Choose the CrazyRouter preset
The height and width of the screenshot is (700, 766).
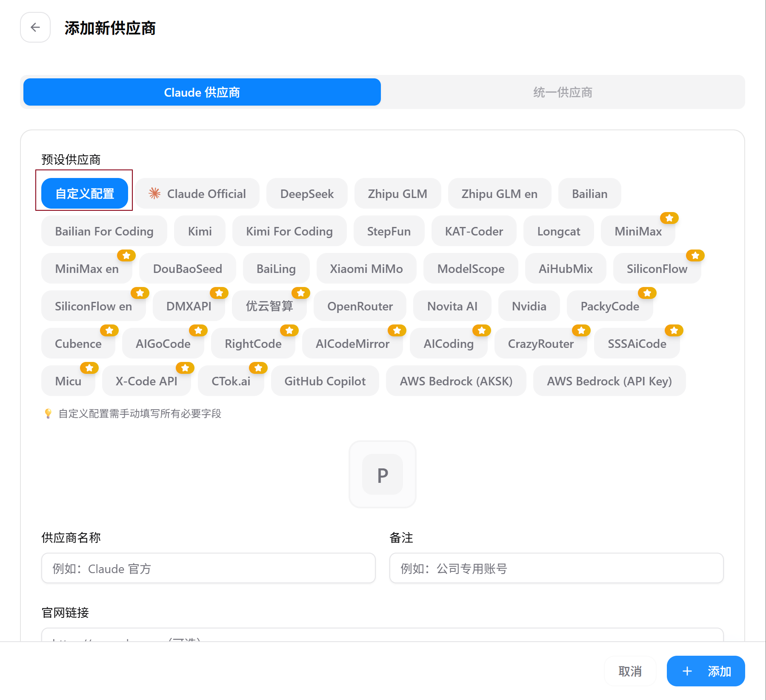point(541,344)
